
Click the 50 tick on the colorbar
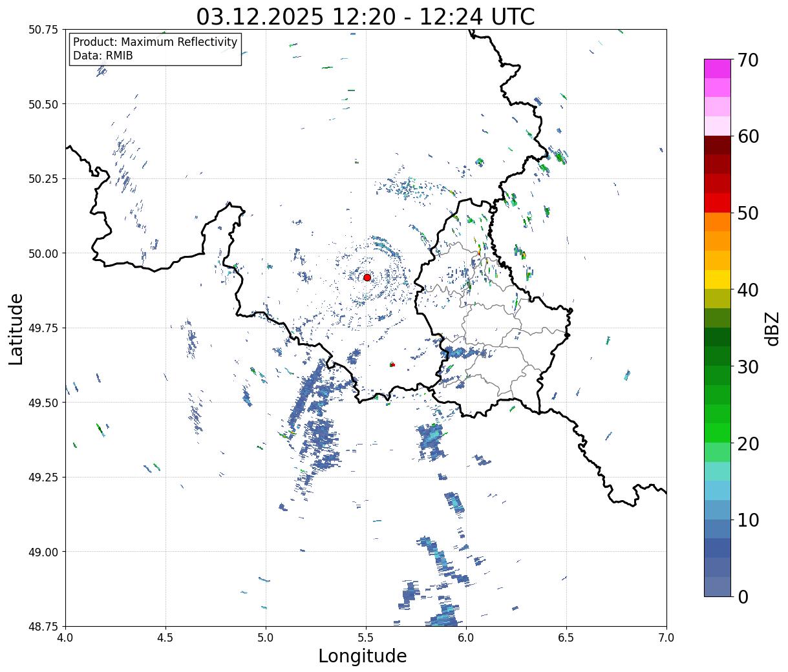[747, 213]
